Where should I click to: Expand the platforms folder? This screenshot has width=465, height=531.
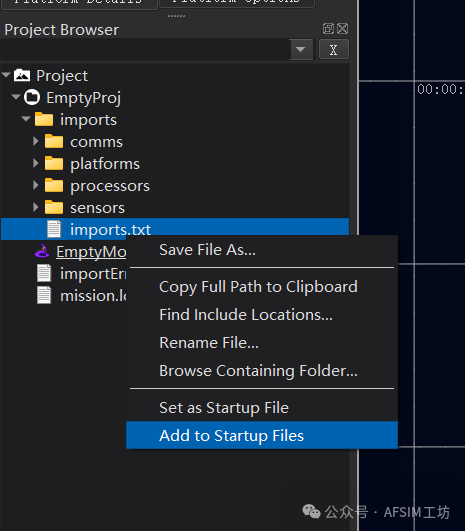click(x=36, y=163)
